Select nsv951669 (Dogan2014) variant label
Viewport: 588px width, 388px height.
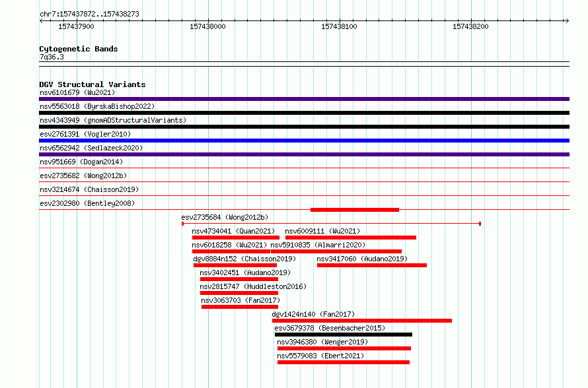(81, 162)
